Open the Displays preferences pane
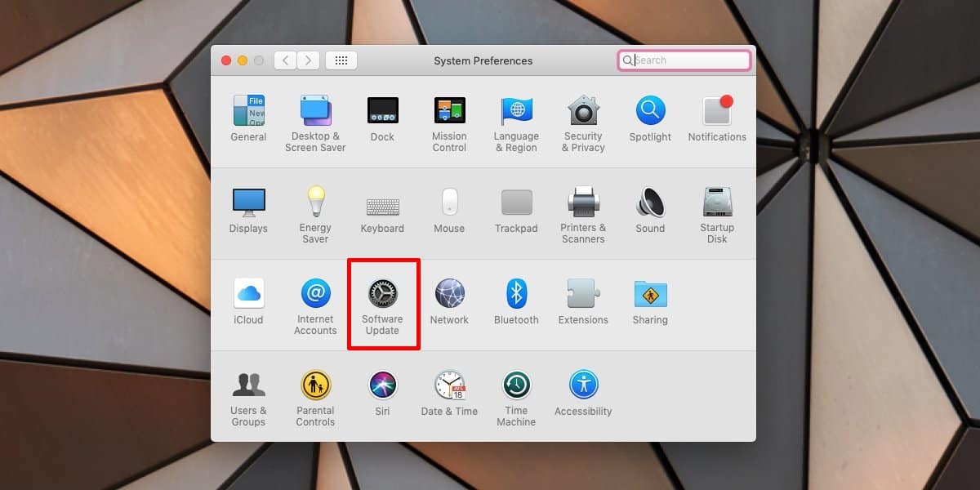 248,210
